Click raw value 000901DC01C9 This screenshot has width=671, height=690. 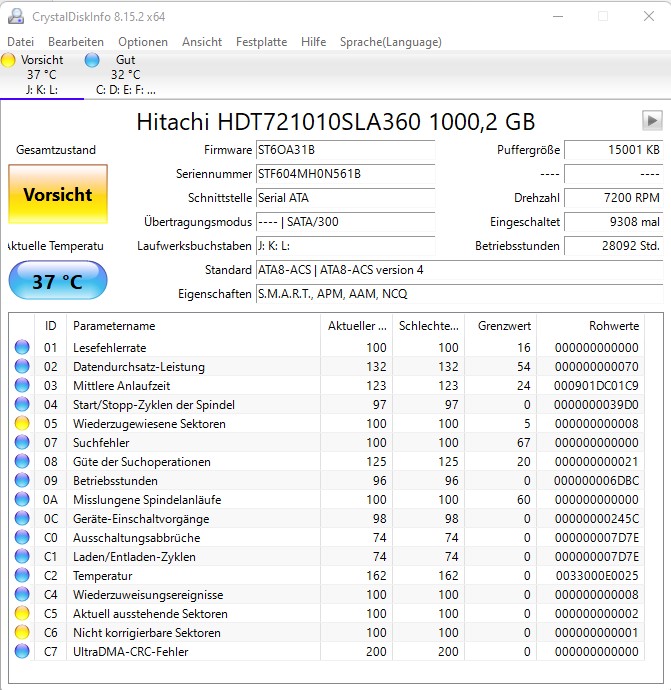click(x=596, y=385)
